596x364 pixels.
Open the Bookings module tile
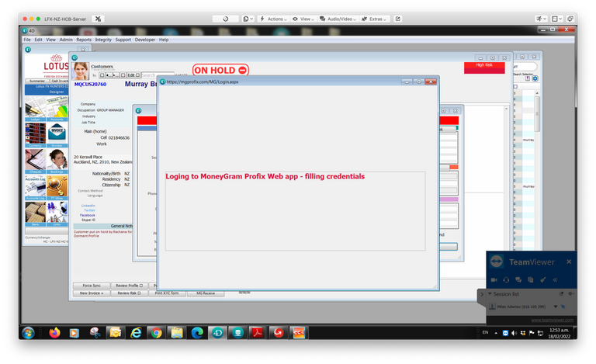[x=57, y=161]
